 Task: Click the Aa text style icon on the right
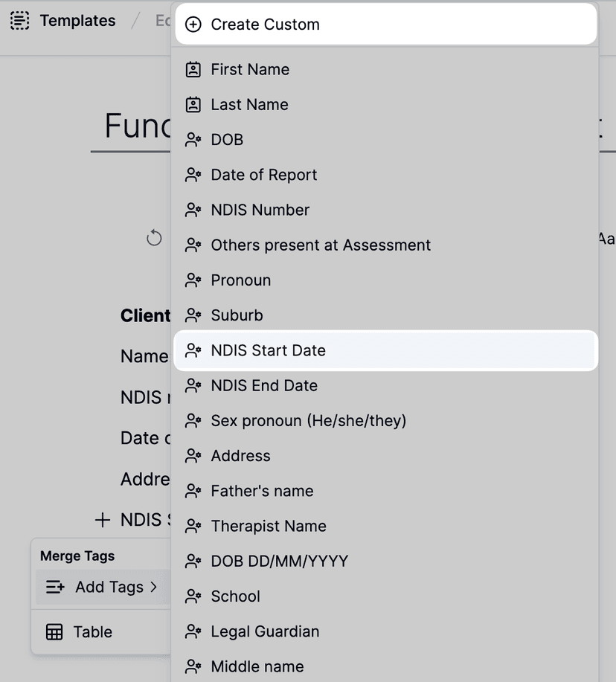click(x=607, y=239)
